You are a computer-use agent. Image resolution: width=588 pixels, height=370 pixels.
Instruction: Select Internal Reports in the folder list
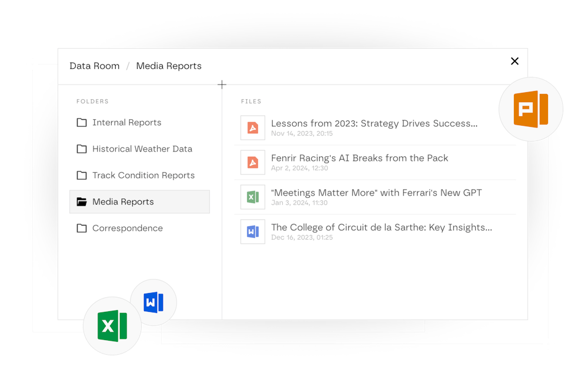tap(126, 123)
